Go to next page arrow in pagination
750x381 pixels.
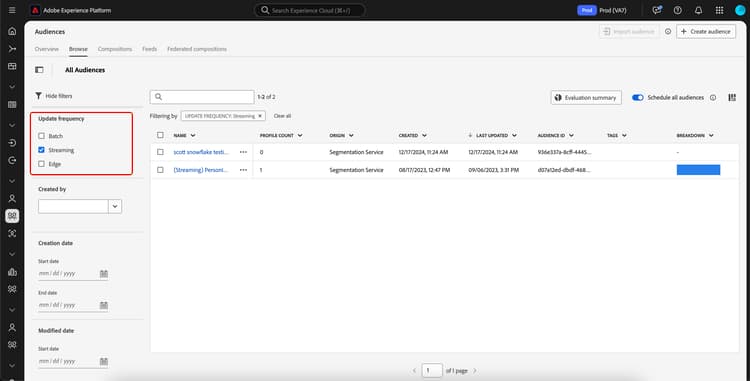click(474, 371)
